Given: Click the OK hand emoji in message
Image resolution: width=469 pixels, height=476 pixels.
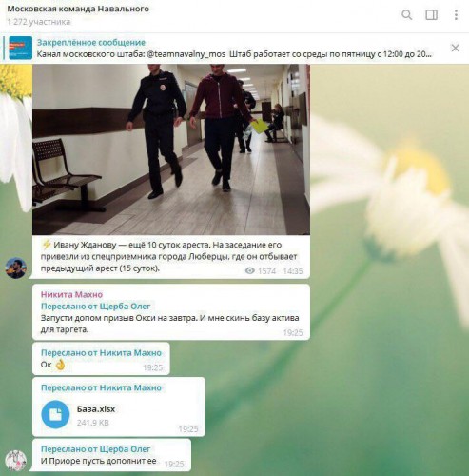Looking at the screenshot, I should click(x=60, y=365).
